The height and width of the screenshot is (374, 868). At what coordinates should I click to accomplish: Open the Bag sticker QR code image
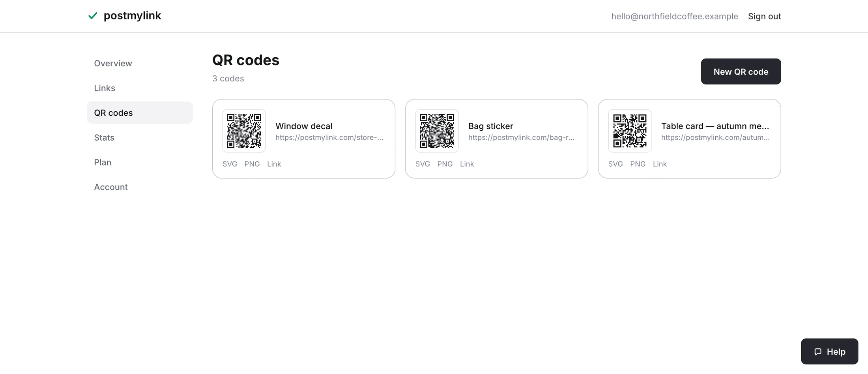click(437, 131)
